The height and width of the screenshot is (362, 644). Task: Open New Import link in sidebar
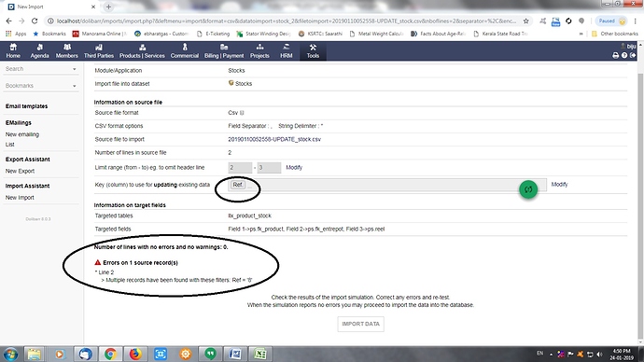coord(20,198)
